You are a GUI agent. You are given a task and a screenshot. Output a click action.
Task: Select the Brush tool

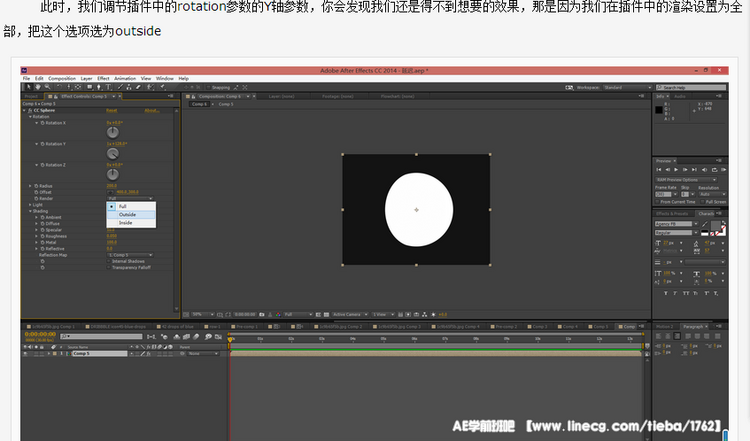coord(120,87)
